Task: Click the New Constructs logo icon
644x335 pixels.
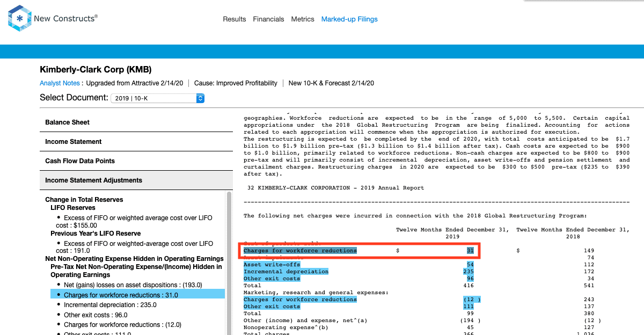Action: pyautogui.click(x=20, y=18)
